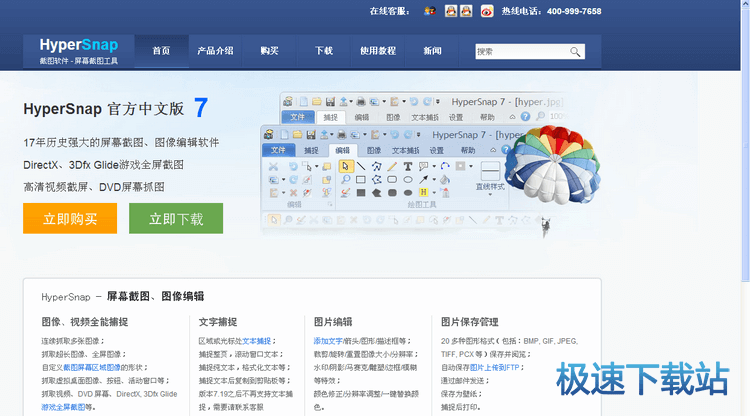Open the 产品介绍 navigation item
This screenshot has height=416, width=750.
pos(215,51)
